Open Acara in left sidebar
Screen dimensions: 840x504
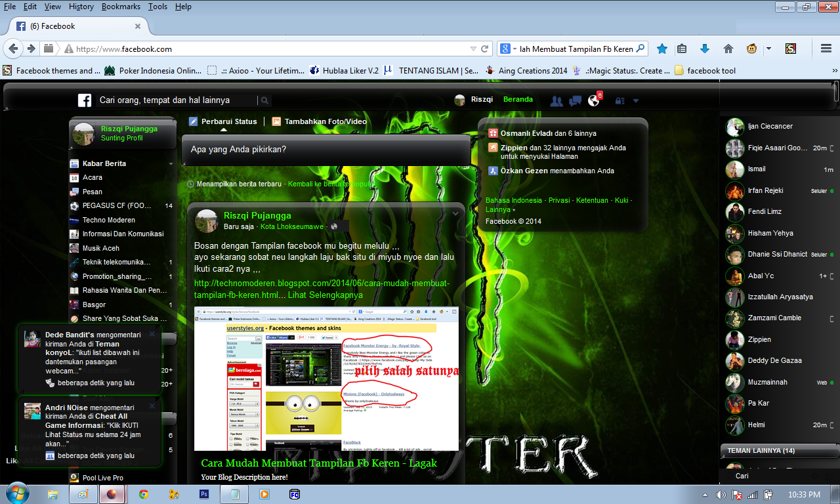(92, 177)
